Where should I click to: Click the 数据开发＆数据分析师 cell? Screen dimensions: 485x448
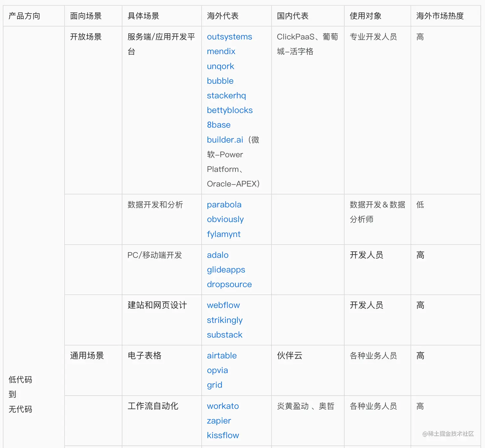tap(378, 220)
